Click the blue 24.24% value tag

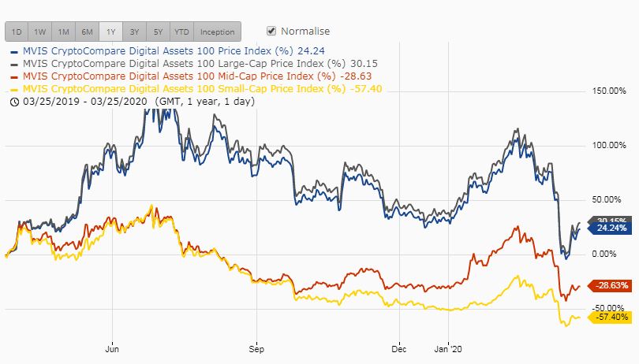pos(610,228)
